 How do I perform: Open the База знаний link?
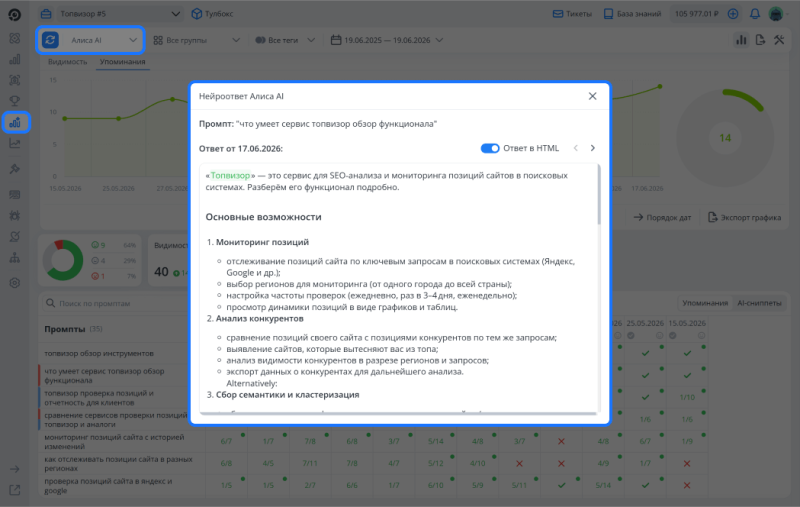tap(632, 14)
